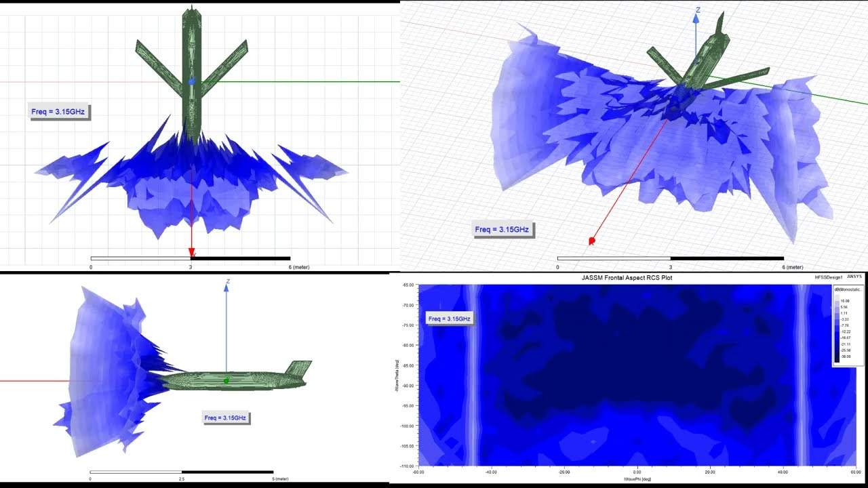This screenshot has height=488, width=868.
Task: Click x-axis tick 0.00
Action: [636, 472]
